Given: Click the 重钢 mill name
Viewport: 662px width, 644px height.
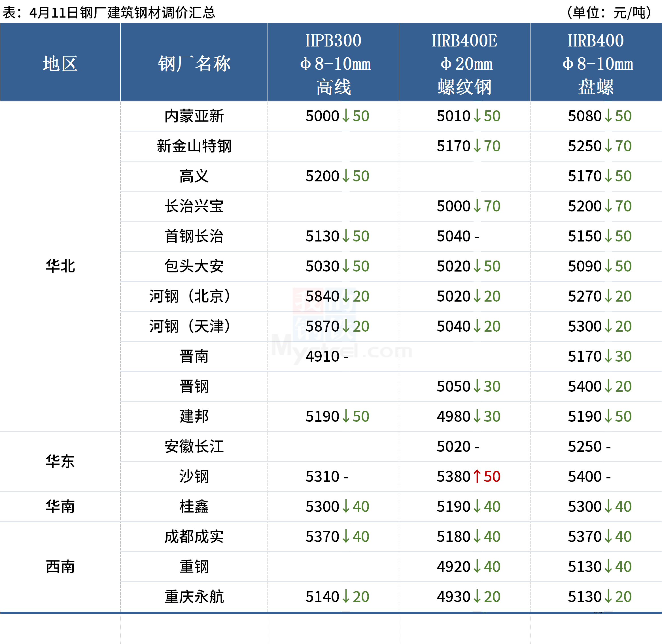Looking at the screenshot, I should point(194,567).
